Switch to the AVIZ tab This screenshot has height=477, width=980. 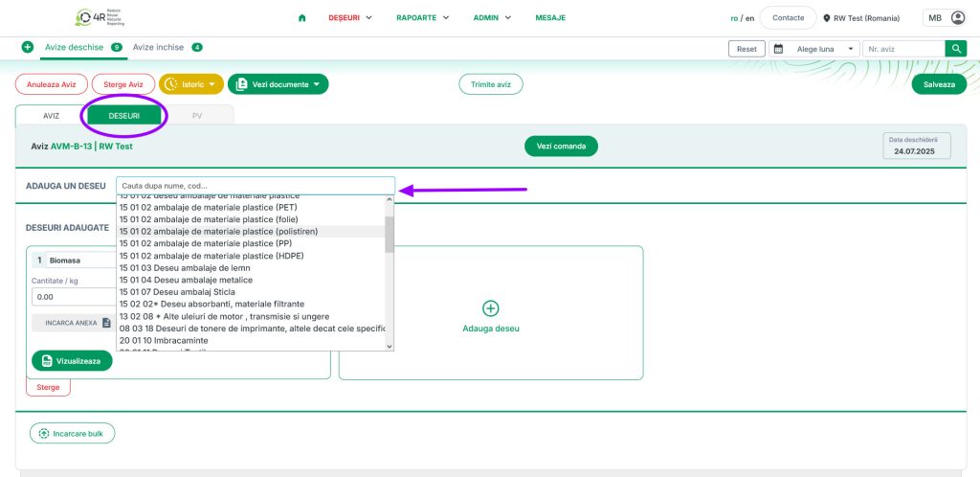(x=51, y=115)
